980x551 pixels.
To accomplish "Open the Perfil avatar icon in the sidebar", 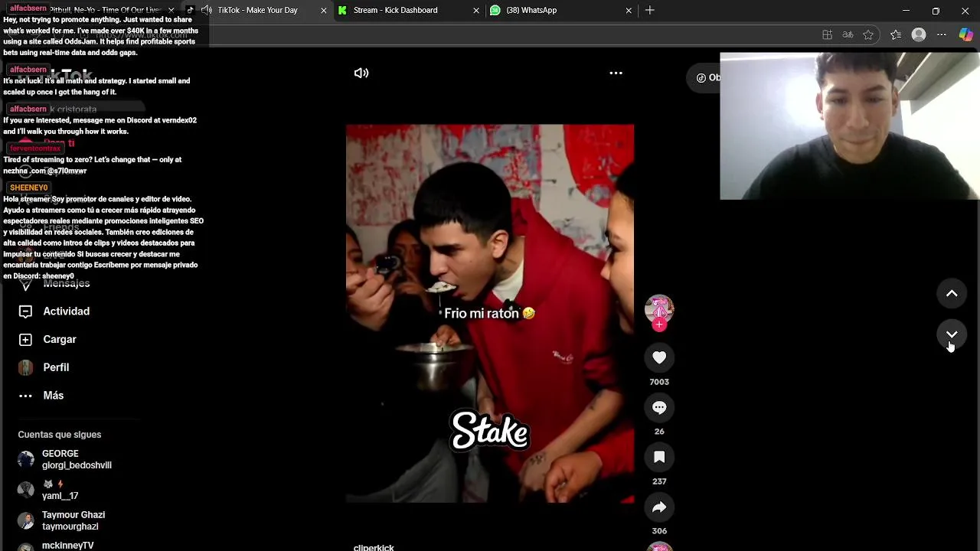I will (x=25, y=367).
